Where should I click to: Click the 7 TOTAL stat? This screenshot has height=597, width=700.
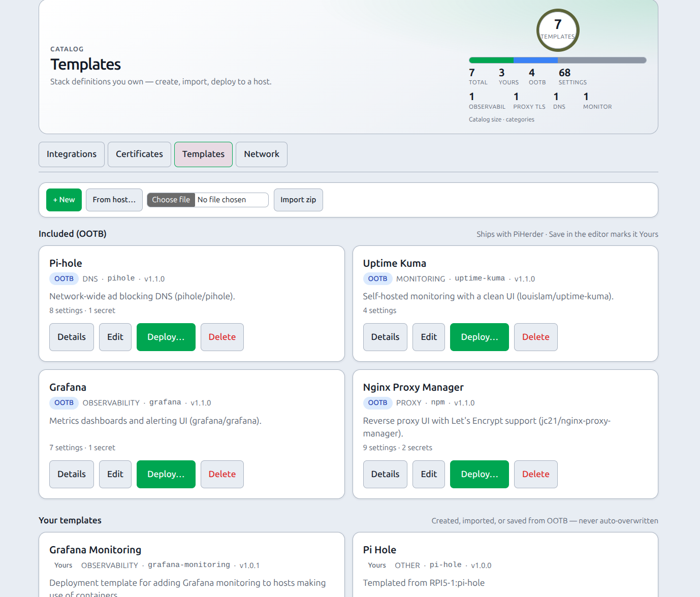pyautogui.click(x=478, y=77)
